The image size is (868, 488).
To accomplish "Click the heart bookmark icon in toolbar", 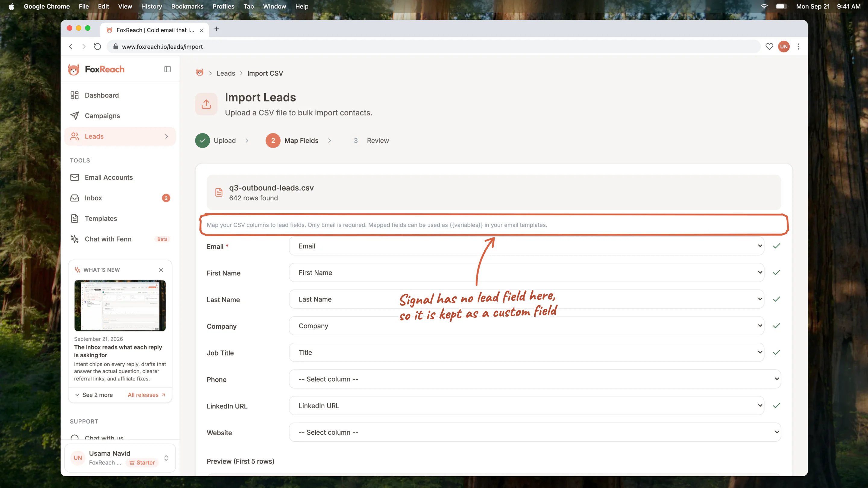I will pyautogui.click(x=769, y=46).
